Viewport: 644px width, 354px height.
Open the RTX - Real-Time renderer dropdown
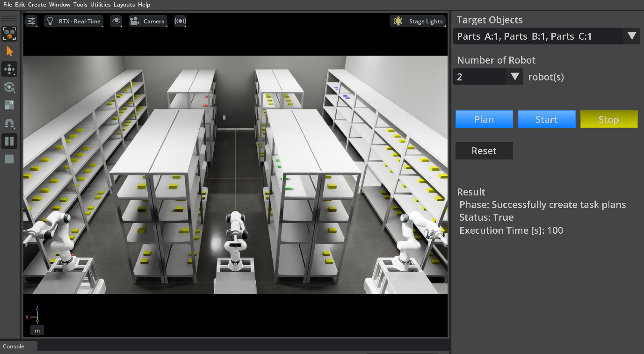point(74,21)
